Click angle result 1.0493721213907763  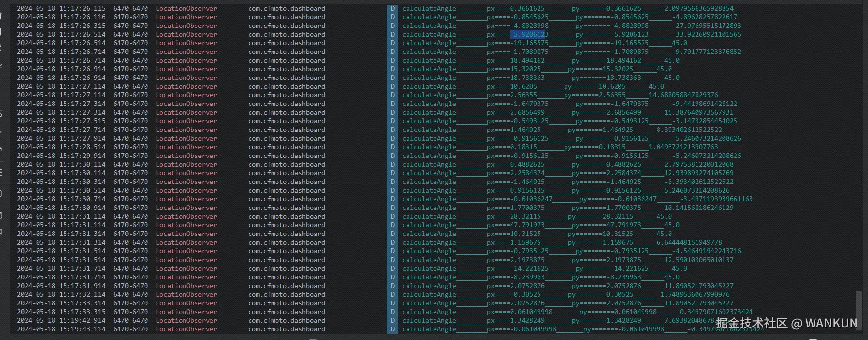(684, 147)
